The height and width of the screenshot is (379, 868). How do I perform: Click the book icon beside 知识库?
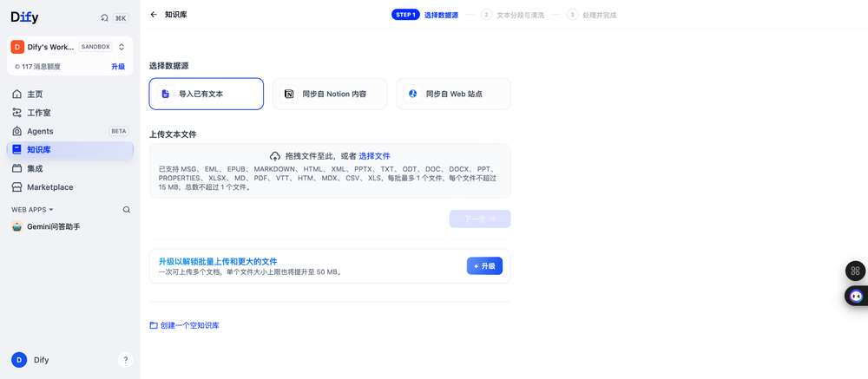(17, 150)
